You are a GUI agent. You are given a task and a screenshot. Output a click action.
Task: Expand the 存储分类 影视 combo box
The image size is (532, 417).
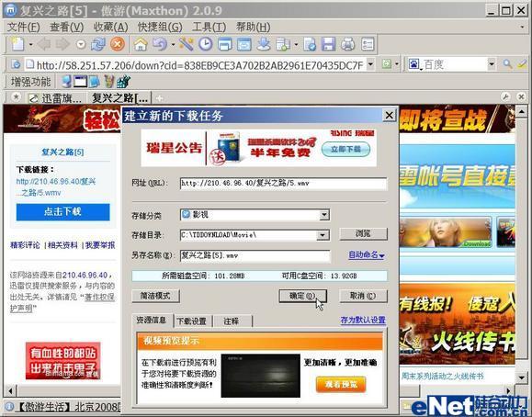pyautogui.click(x=324, y=215)
